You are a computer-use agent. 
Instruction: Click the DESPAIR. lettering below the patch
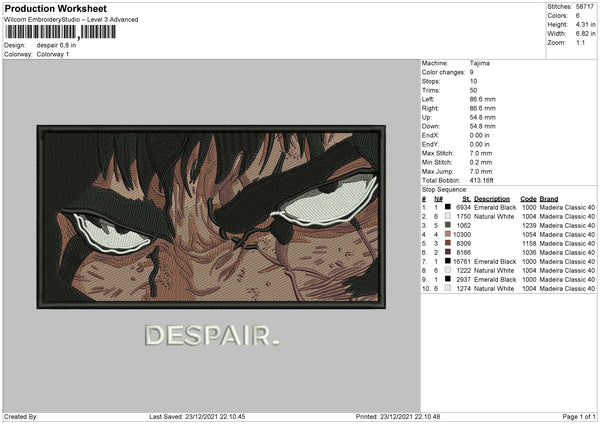coord(212,336)
